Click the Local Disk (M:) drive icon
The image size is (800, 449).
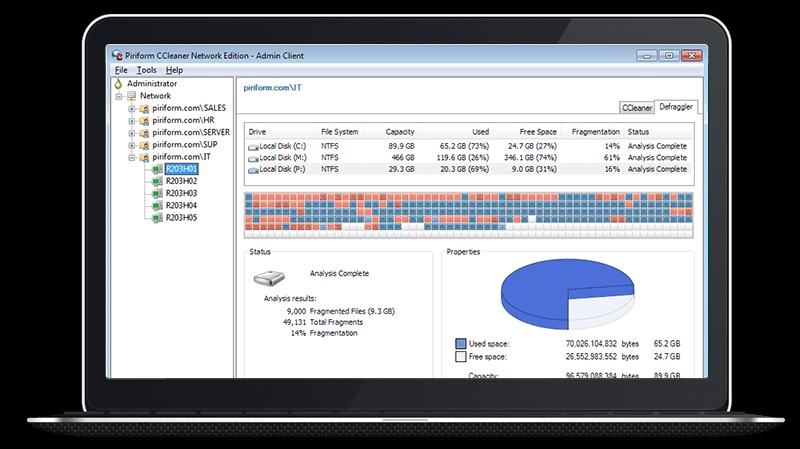point(253,159)
